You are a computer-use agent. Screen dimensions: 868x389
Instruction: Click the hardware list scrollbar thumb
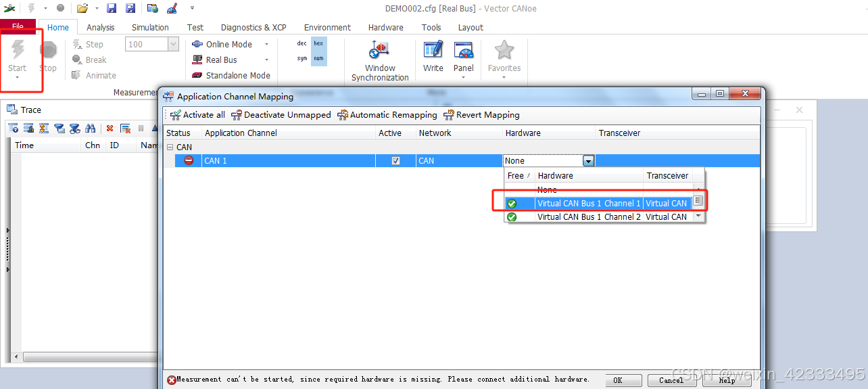698,201
